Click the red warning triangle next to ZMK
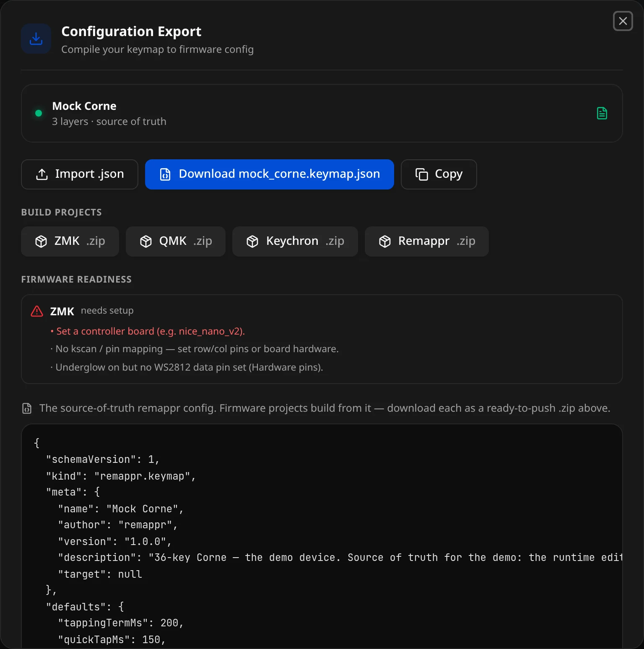The height and width of the screenshot is (649, 644). pos(37,311)
